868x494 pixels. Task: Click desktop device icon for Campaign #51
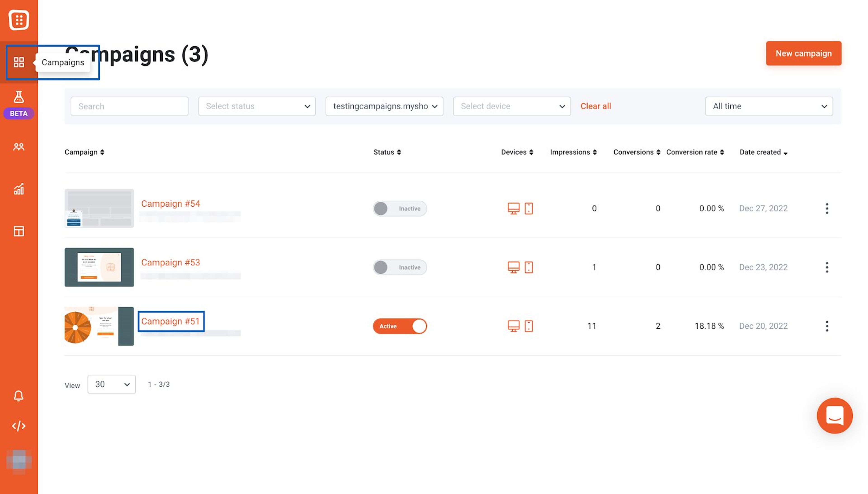click(x=513, y=326)
